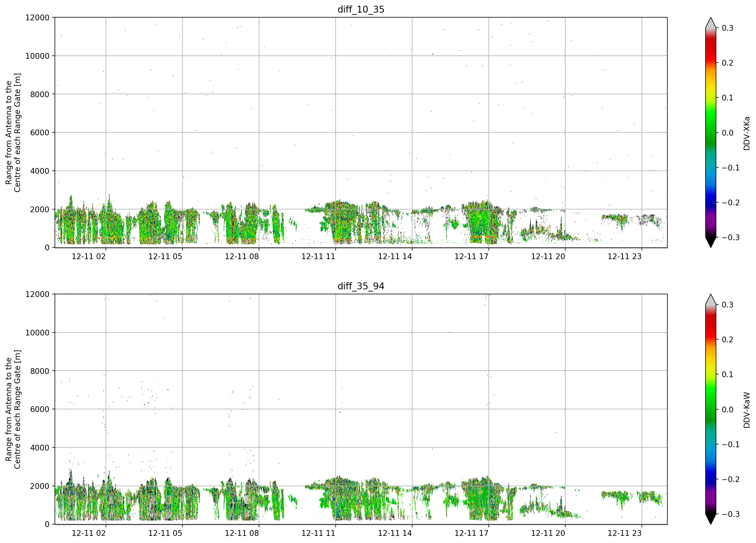The width and height of the screenshot is (756, 543).
Task: Click the 12-11 08 x-tick under diff_35_94
Action: pos(242,533)
